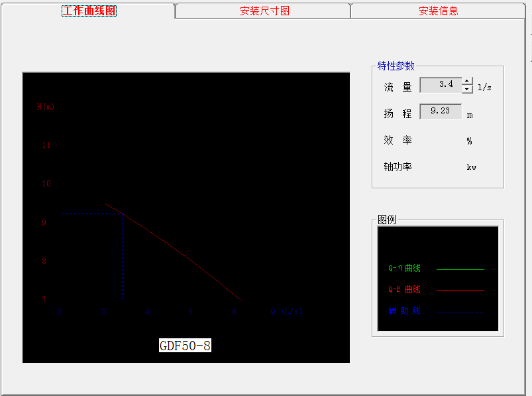532x396 pixels.
Task: Click the l/s unit label
Action: pyautogui.click(x=484, y=88)
